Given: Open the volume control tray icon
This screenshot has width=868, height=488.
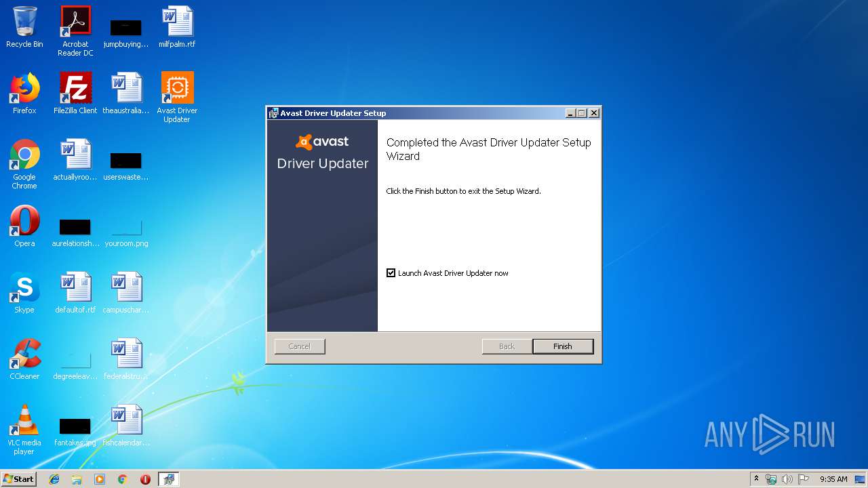Looking at the screenshot, I should [787, 479].
